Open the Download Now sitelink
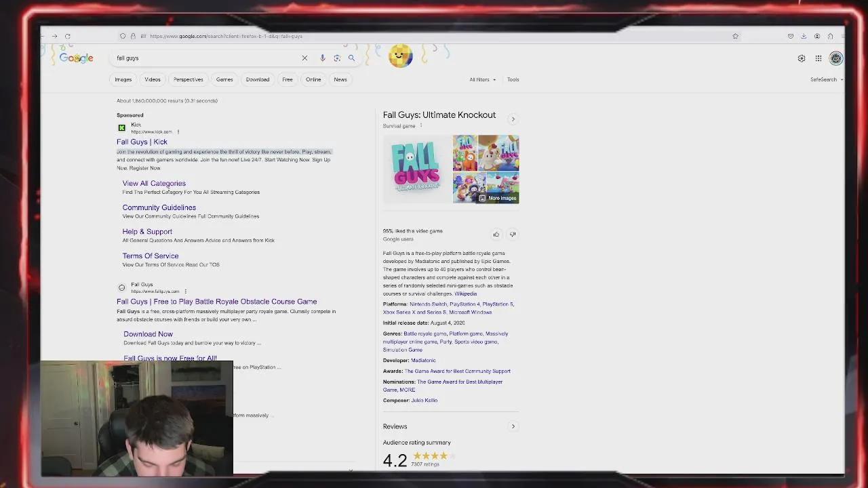Viewport: 868px width, 488px height. pyautogui.click(x=149, y=334)
